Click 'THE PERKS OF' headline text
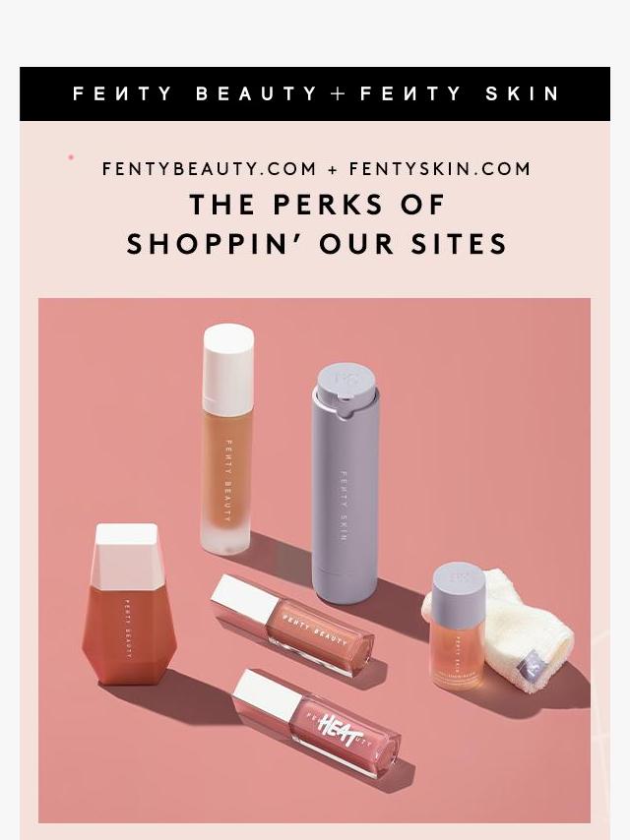The image size is (630, 840). [317, 205]
